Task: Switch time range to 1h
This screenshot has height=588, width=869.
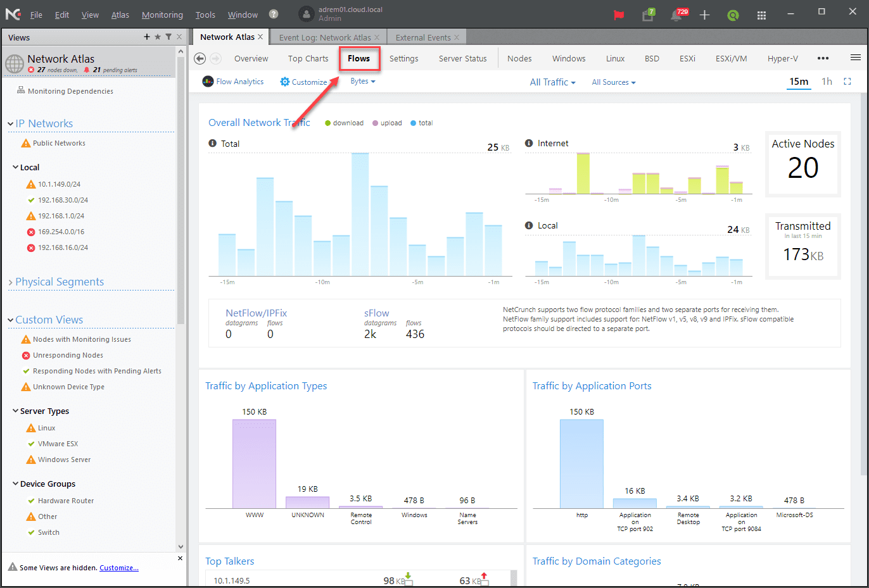Action: click(827, 82)
